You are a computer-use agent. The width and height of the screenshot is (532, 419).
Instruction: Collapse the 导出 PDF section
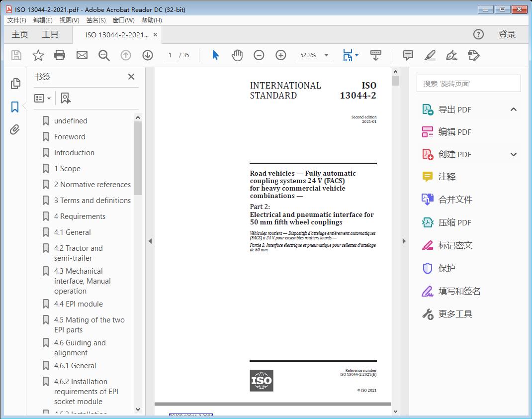(514, 109)
